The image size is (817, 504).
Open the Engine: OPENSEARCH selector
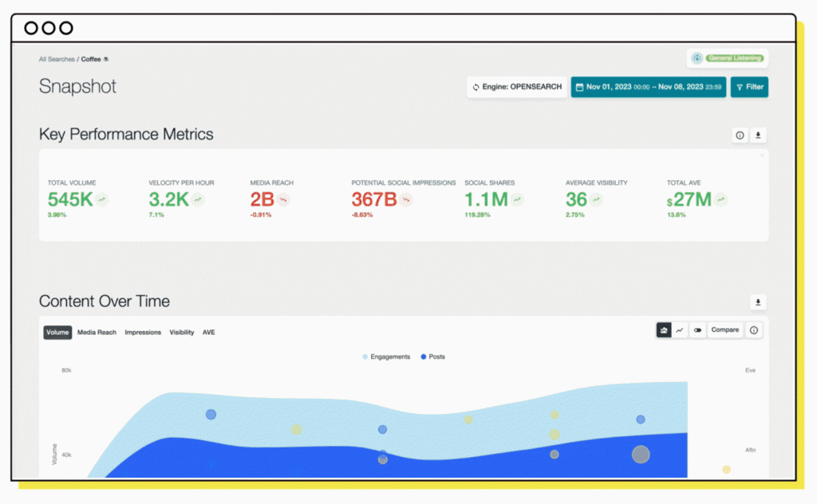516,87
